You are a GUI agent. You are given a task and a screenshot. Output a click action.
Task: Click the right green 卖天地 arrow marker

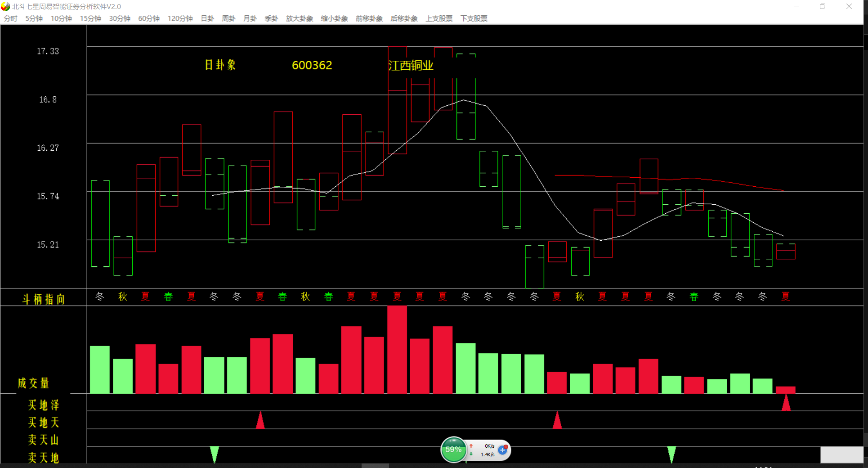coord(671,454)
